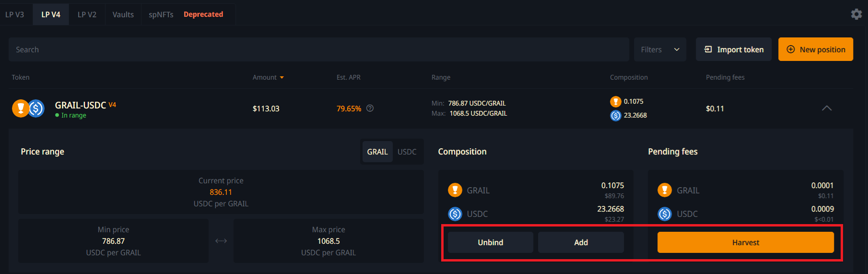
Task: Open the Filters dropdown
Action: [660, 49]
